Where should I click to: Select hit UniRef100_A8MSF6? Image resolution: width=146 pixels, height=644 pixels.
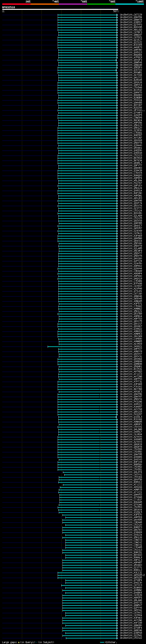coord(131,598)
